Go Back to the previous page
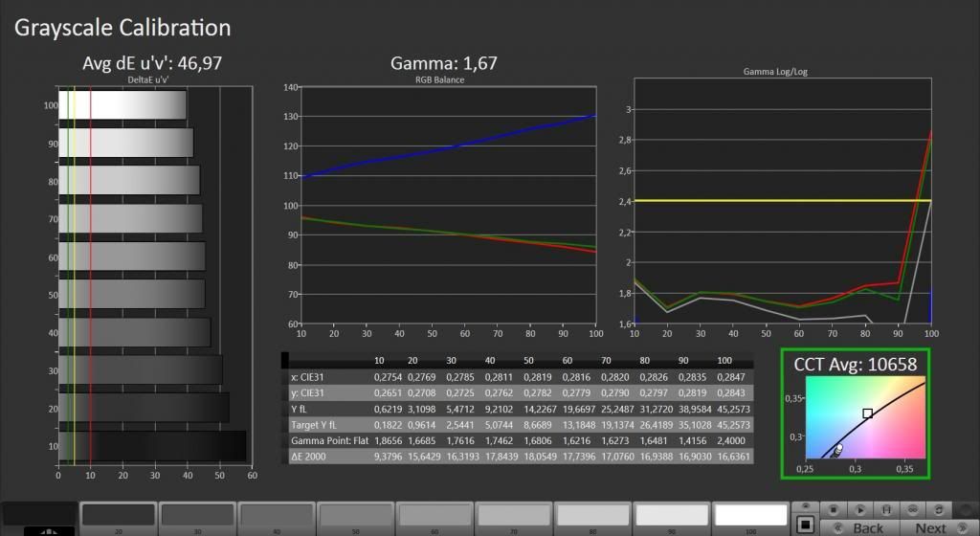 [867, 527]
